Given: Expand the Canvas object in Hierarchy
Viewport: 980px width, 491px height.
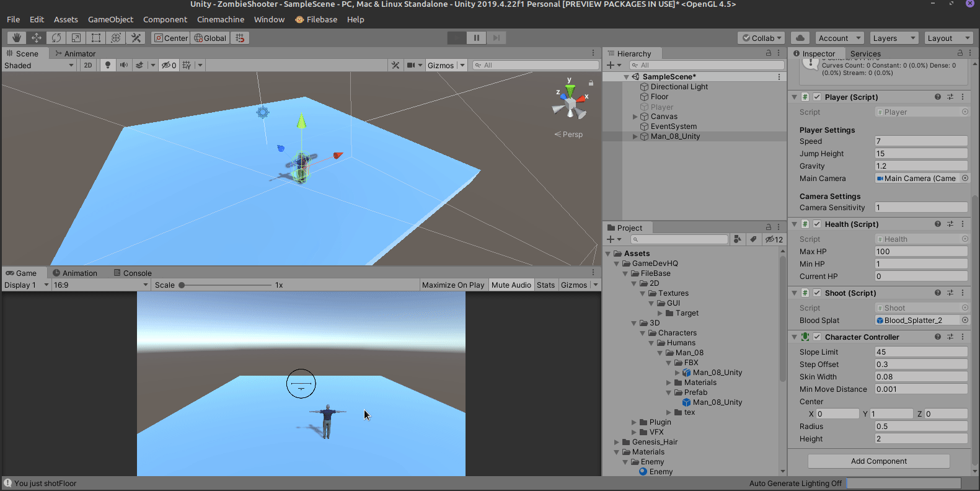Looking at the screenshot, I should (635, 117).
